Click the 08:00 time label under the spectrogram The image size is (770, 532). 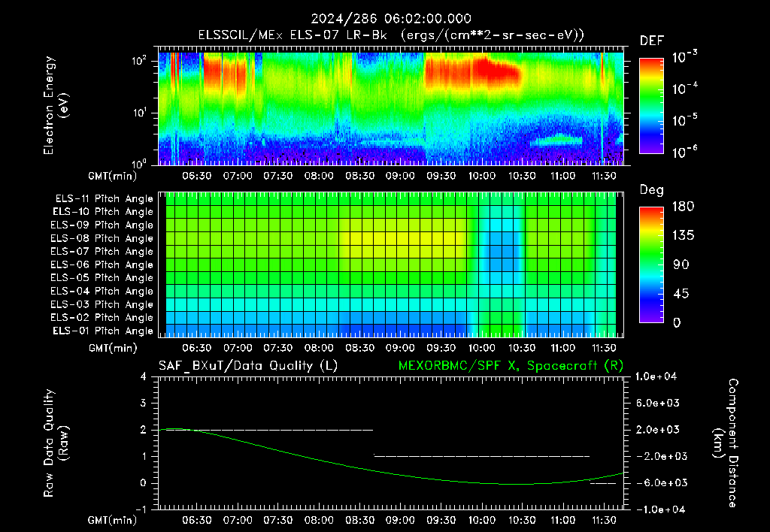point(319,176)
